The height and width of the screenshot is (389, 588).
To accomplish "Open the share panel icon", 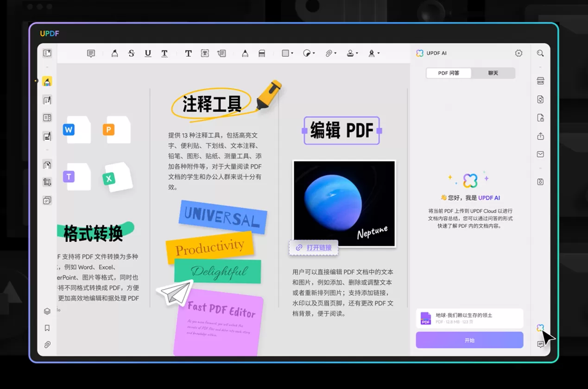I will pos(540,136).
